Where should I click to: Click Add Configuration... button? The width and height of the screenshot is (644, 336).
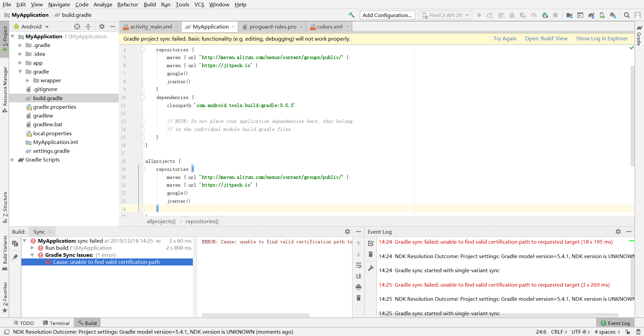[x=387, y=15]
